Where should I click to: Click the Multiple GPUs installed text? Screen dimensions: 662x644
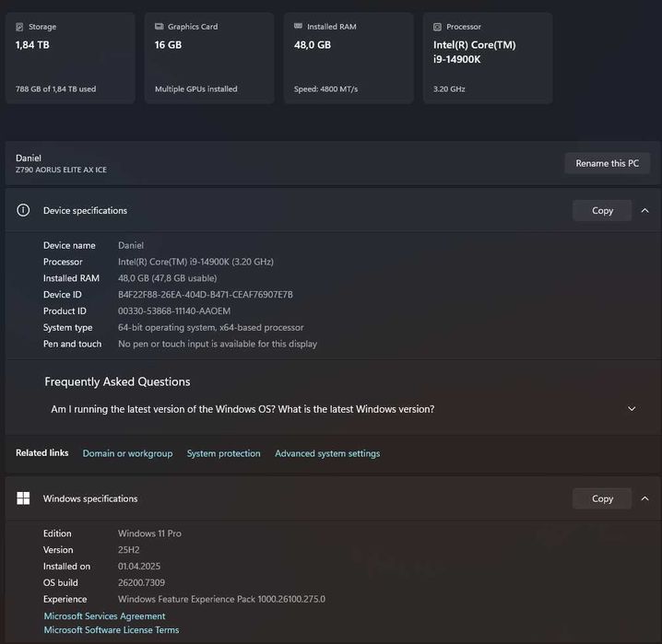point(195,89)
